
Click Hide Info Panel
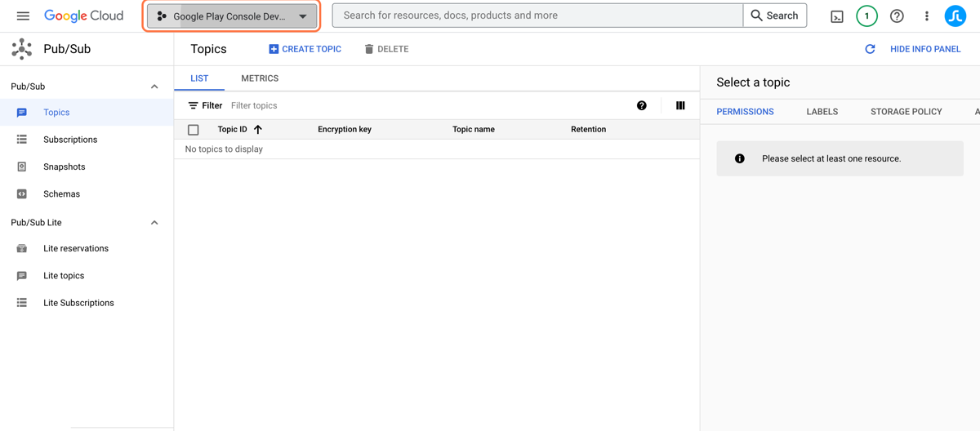coord(925,49)
